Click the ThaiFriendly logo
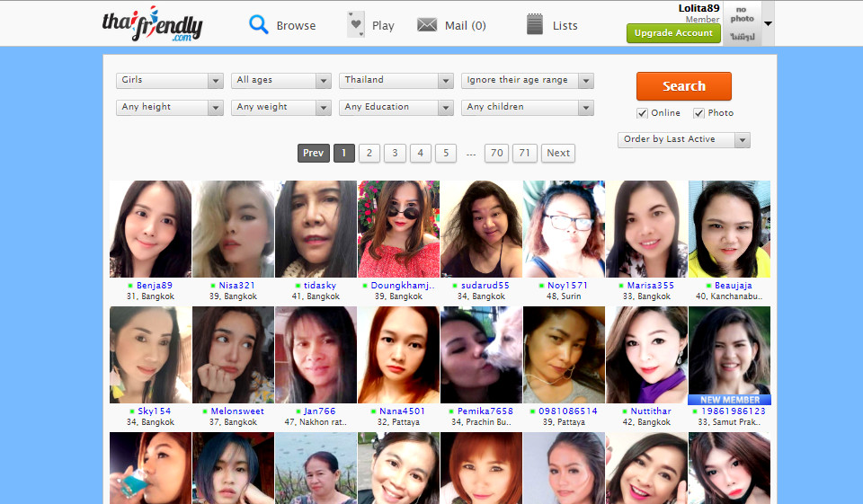This screenshot has width=863, height=504. pyautogui.click(x=152, y=23)
